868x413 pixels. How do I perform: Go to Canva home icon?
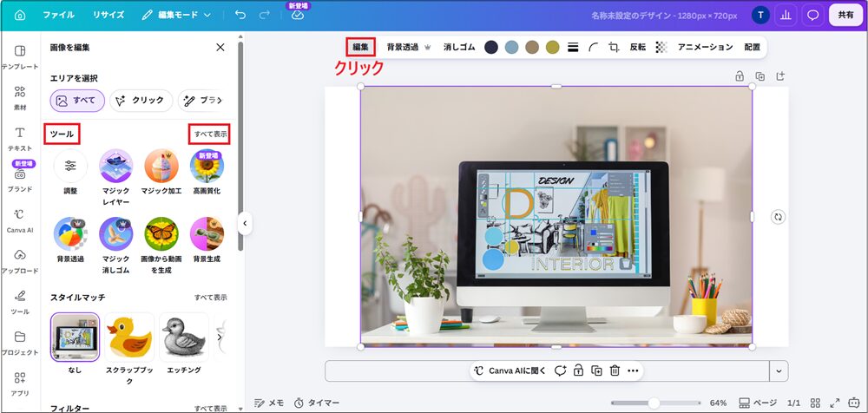coord(20,15)
